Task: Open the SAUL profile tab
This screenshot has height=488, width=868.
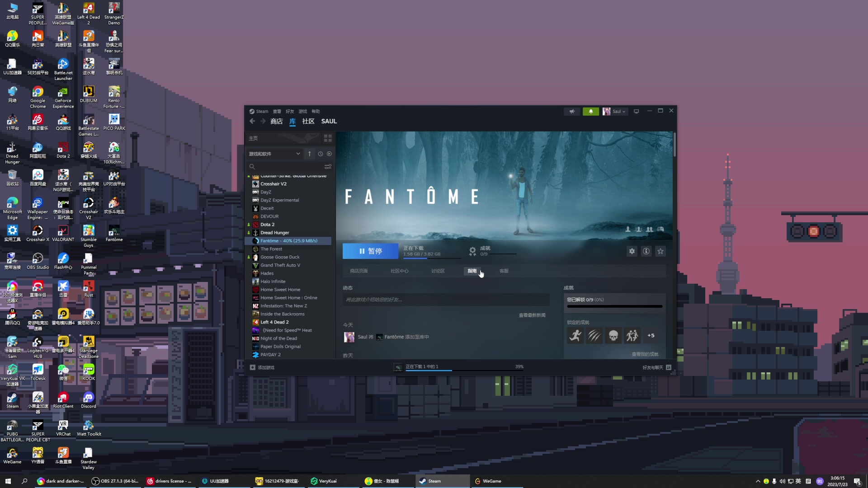Action: pyautogui.click(x=329, y=121)
